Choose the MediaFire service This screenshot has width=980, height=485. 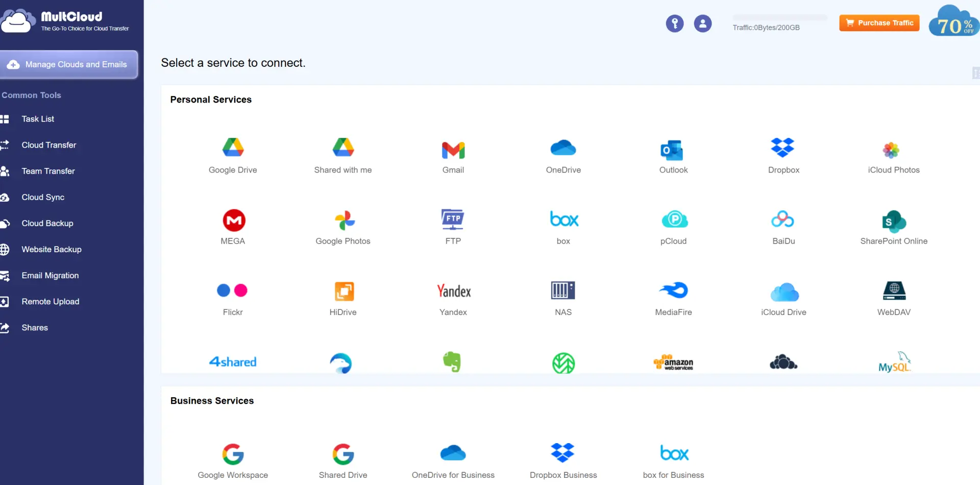coord(674,299)
